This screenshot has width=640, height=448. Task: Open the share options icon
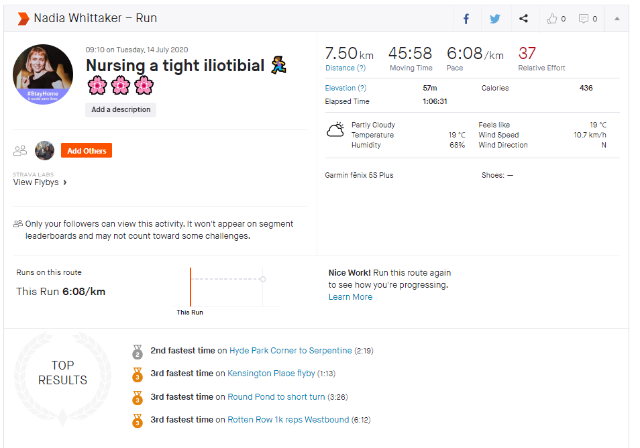click(x=523, y=18)
